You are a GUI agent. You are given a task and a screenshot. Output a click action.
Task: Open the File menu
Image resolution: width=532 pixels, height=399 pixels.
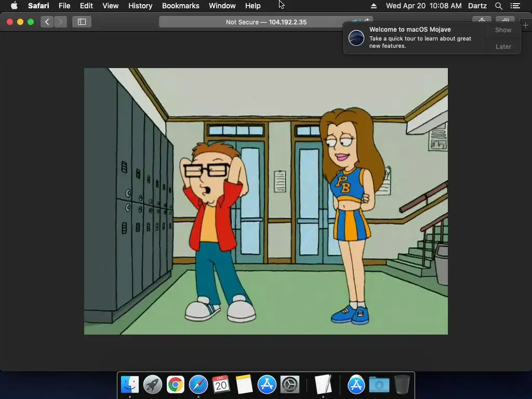64,6
